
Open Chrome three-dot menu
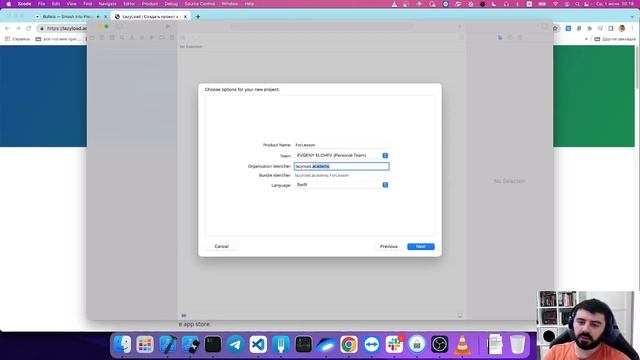click(633, 28)
